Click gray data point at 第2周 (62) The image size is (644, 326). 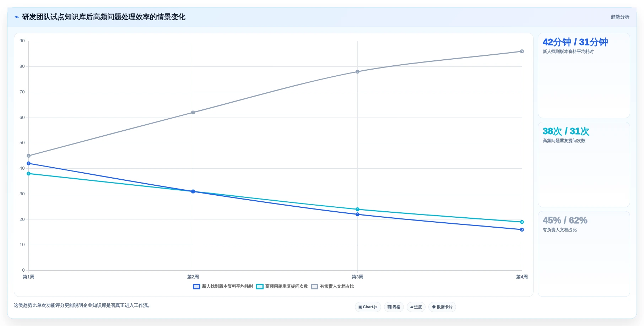[x=193, y=113]
